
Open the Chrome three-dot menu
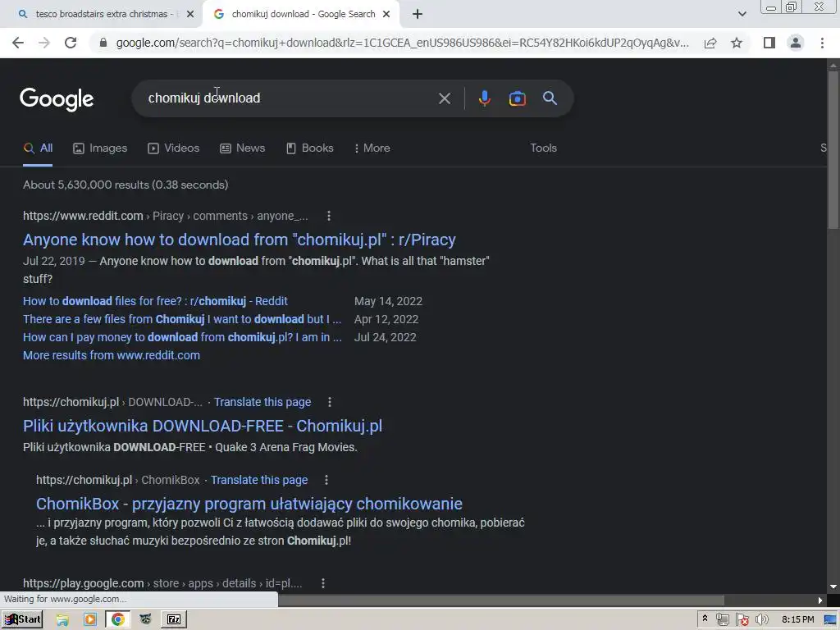click(x=822, y=43)
